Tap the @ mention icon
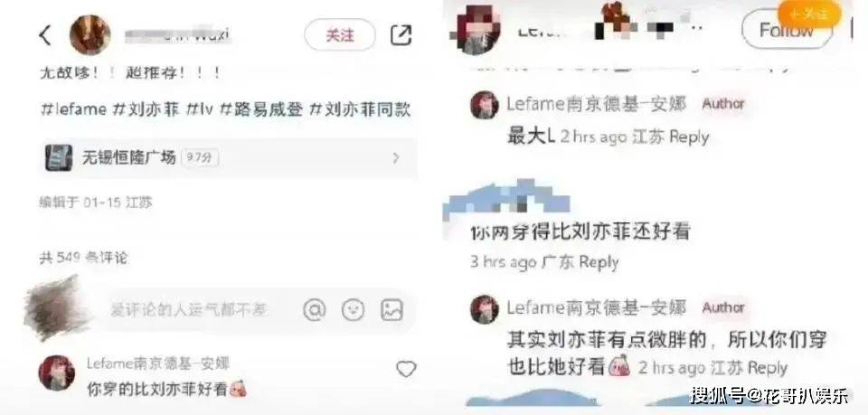Image resolution: width=868 pixels, height=415 pixels. [315, 310]
